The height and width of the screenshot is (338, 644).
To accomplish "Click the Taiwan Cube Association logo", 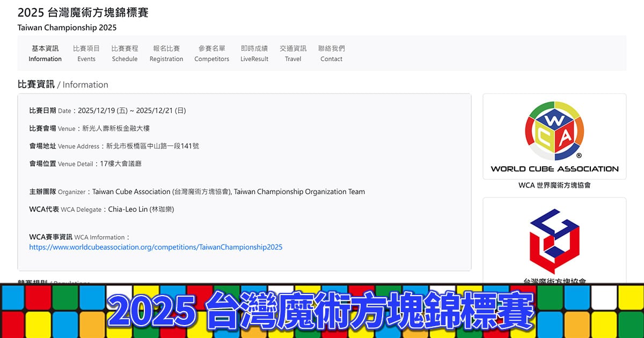I will coord(554,241).
